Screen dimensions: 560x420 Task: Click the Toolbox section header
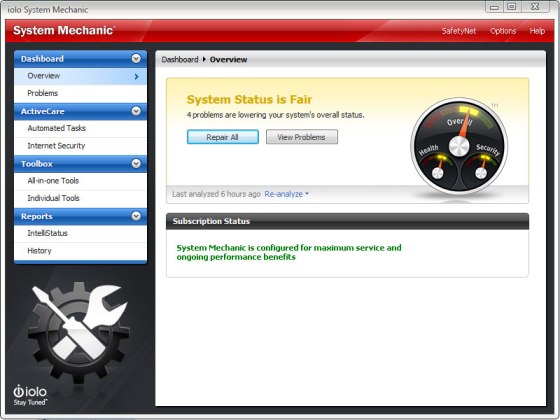(80, 164)
